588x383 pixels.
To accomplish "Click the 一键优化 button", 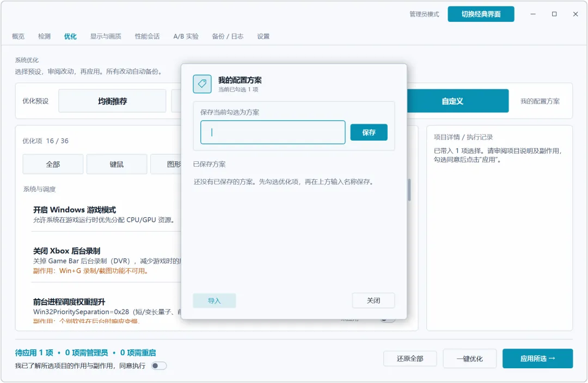I will [x=469, y=358].
